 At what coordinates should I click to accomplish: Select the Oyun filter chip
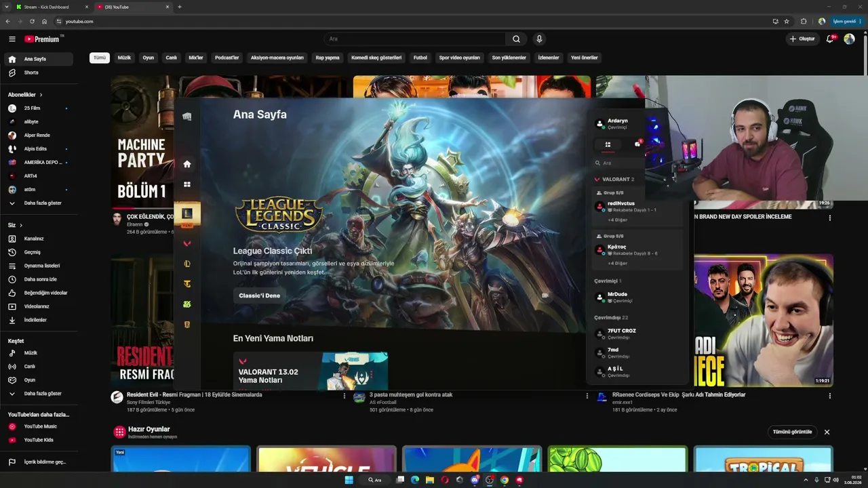pyautogui.click(x=148, y=58)
